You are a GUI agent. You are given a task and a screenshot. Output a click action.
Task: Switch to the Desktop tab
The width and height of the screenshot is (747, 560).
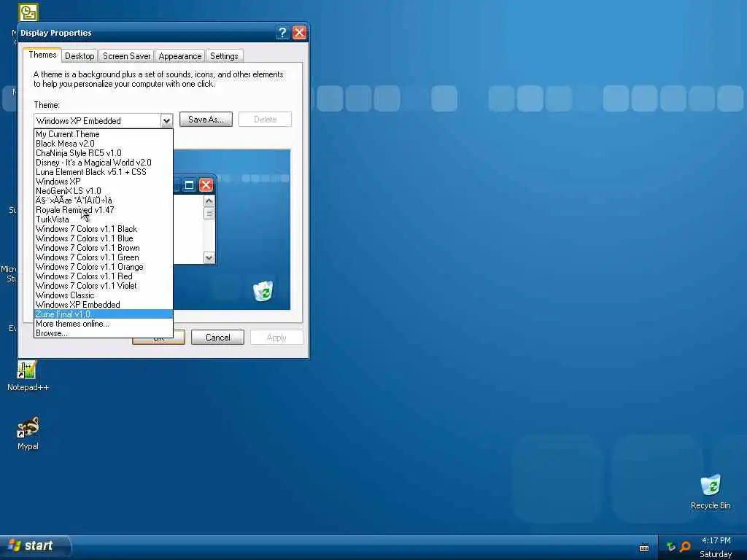point(80,56)
